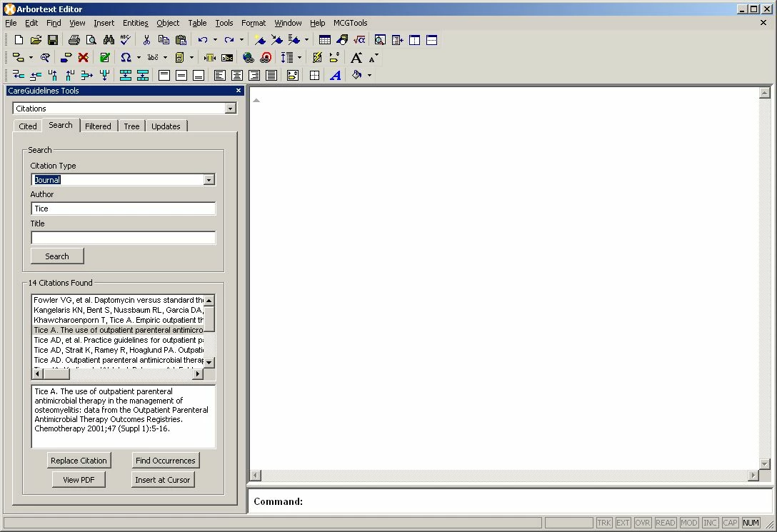
Task: Click the center alignment paragraph icon
Action: point(237,75)
